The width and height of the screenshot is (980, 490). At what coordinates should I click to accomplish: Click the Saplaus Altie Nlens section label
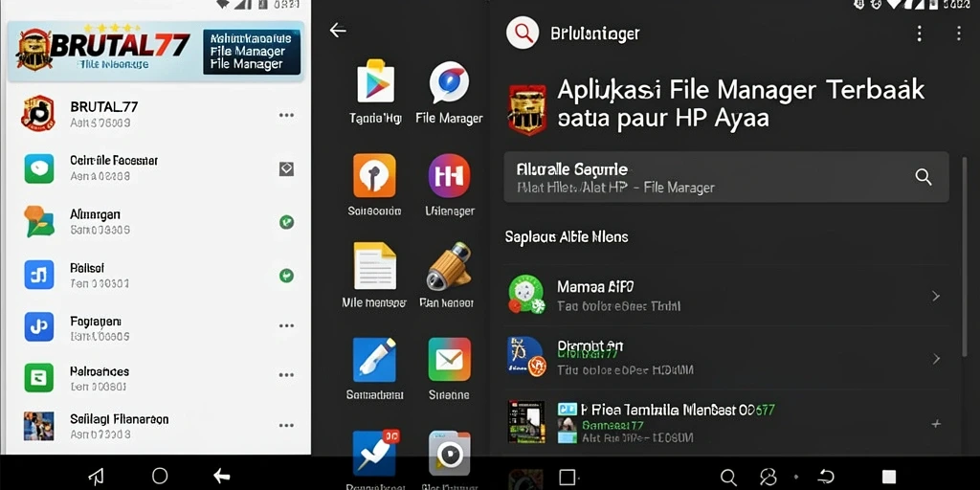567,237
